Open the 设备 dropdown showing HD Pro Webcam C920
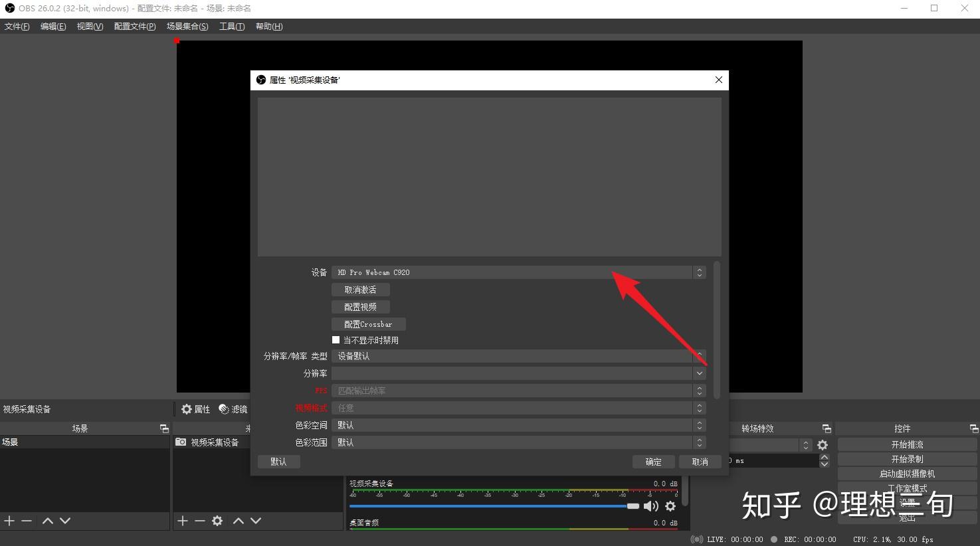 [x=518, y=272]
